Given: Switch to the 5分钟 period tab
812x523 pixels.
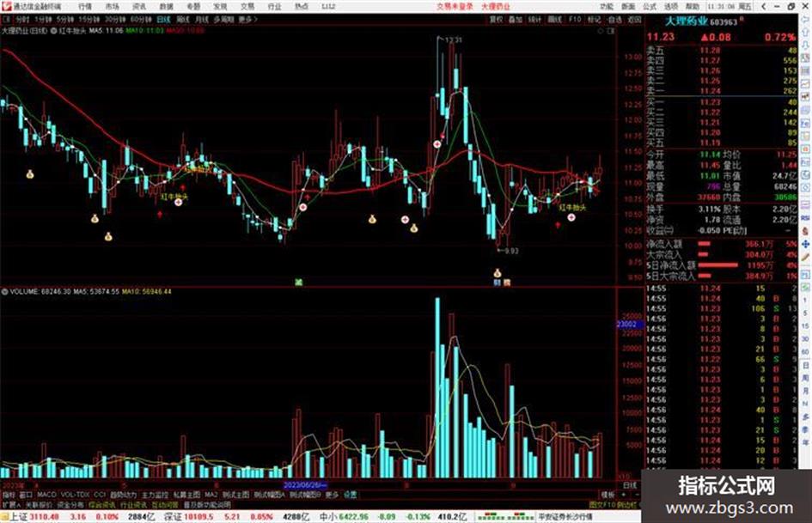Looking at the screenshot, I should click(x=65, y=19).
